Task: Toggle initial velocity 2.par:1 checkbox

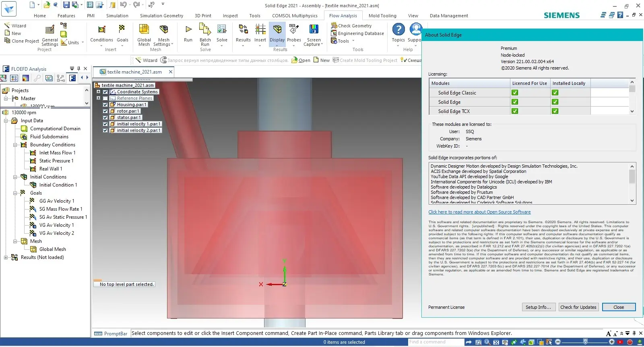Action: click(105, 130)
